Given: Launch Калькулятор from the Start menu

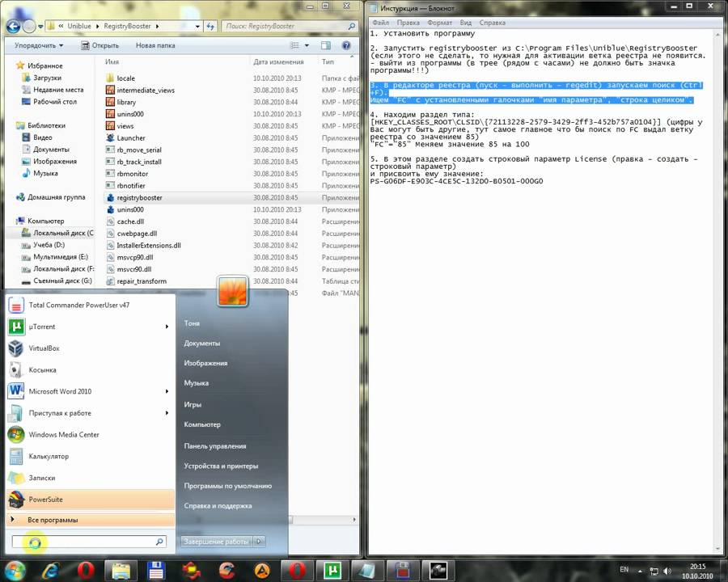Looking at the screenshot, I should pos(91,456).
